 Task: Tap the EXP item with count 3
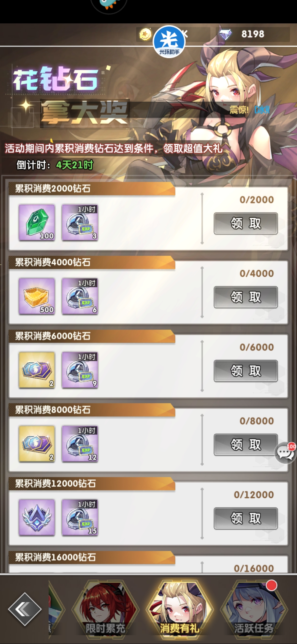click(x=80, y=222)
